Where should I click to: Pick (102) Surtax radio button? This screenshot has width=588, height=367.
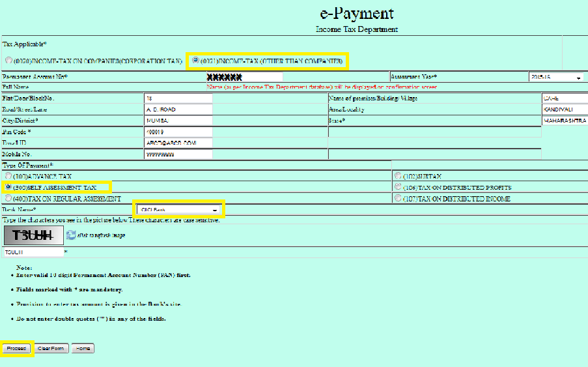click(x=398, y=176)
